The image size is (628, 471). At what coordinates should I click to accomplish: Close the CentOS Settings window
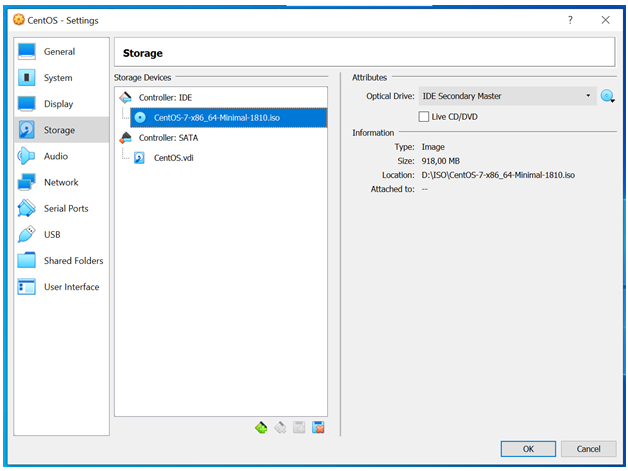click(606, 20)
